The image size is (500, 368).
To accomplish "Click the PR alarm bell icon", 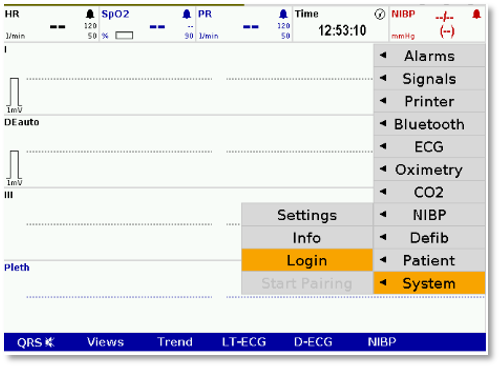I will [283, 14].
